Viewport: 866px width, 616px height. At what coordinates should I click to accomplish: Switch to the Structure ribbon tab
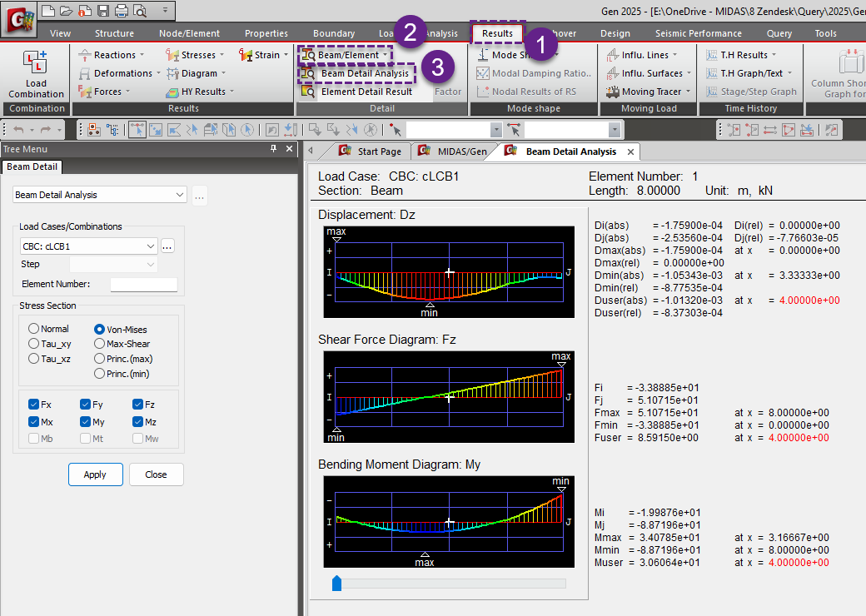tap(114, 33)
